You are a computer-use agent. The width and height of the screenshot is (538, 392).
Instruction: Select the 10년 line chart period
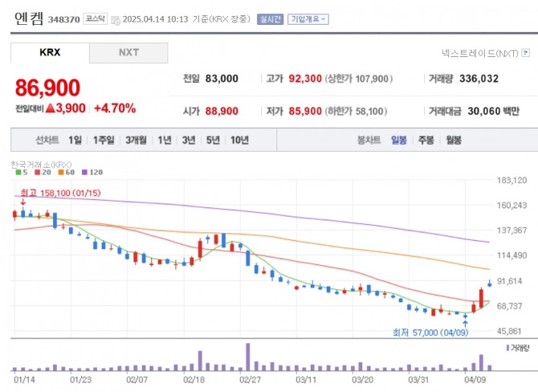(239, 140)
